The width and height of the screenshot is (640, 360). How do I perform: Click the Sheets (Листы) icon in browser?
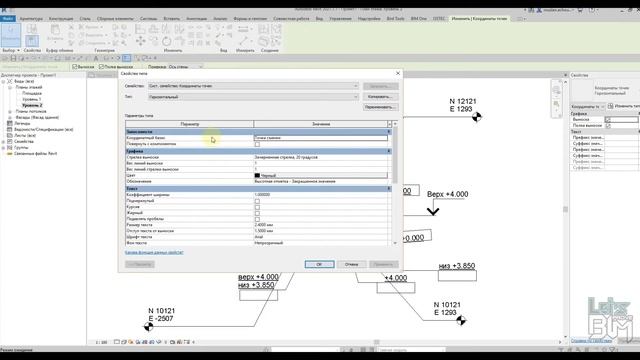(10, 135)
